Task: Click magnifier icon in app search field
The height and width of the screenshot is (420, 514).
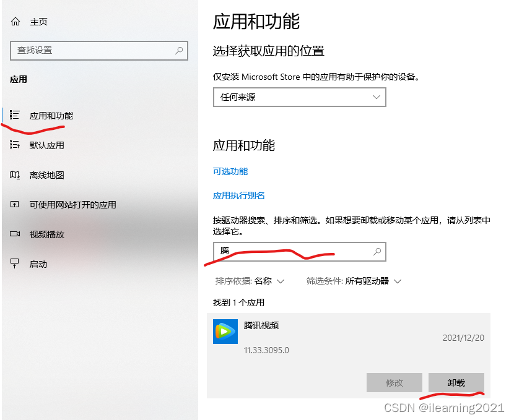Action: pyautogui.click(x=377, y=251)
